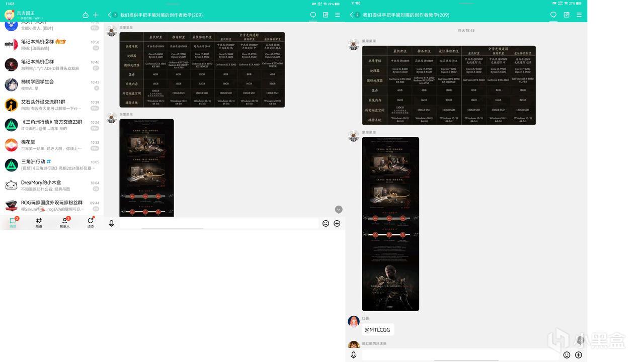Open the sender avatar beside the right screenshot's specs table

point(354,44)
